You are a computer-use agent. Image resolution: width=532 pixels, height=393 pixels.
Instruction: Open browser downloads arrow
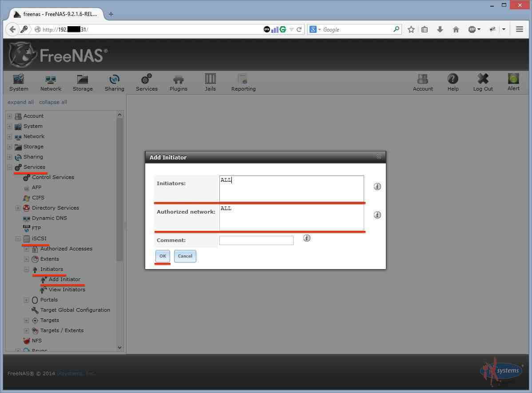tap(440, 29)
